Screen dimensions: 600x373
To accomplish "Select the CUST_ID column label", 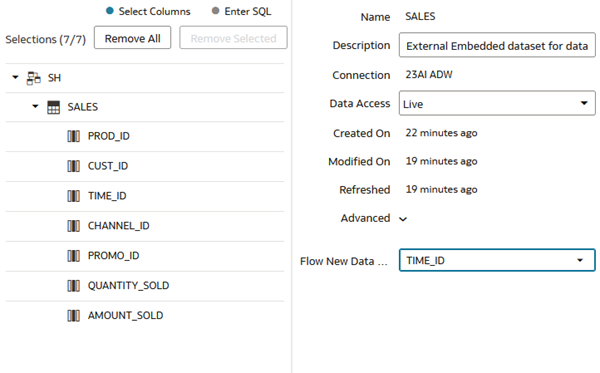I will click(108, 166).
